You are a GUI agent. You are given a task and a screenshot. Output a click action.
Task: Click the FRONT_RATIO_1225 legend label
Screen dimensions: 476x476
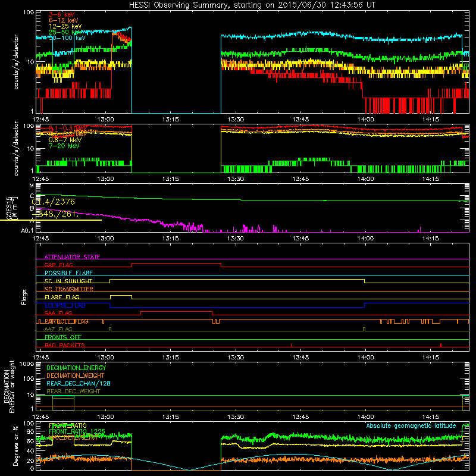click(77, 431)
